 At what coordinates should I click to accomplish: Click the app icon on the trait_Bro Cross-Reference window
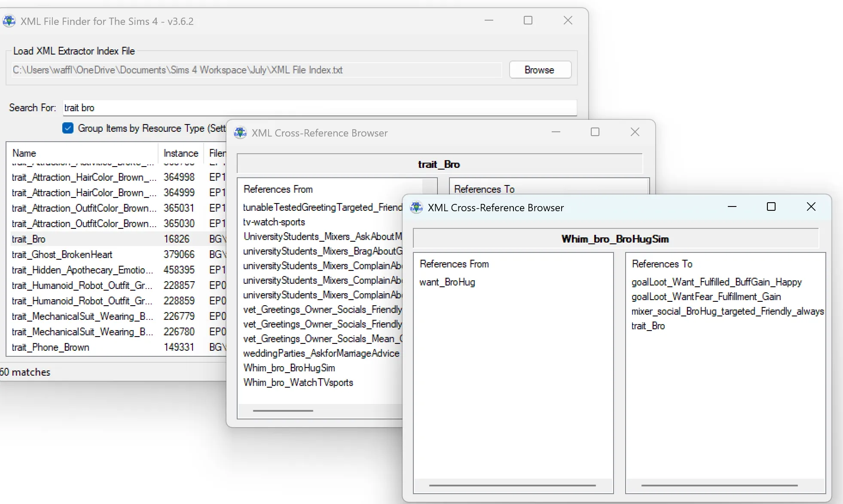[240, 133]
